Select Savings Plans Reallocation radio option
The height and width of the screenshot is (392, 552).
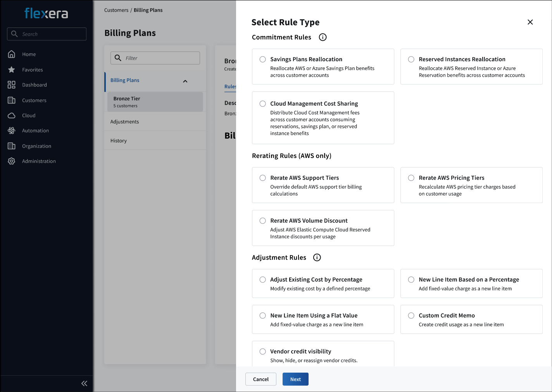(x=263, y=59)
